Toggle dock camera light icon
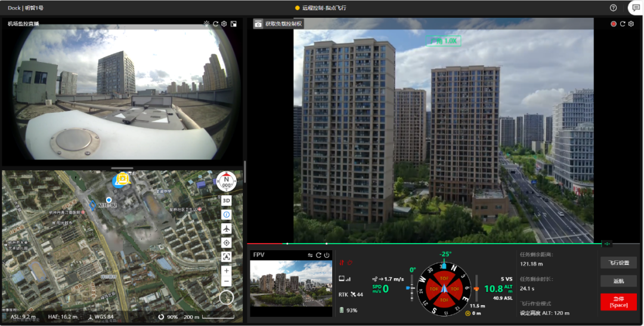644x326 pixels. tap(206, 24)
